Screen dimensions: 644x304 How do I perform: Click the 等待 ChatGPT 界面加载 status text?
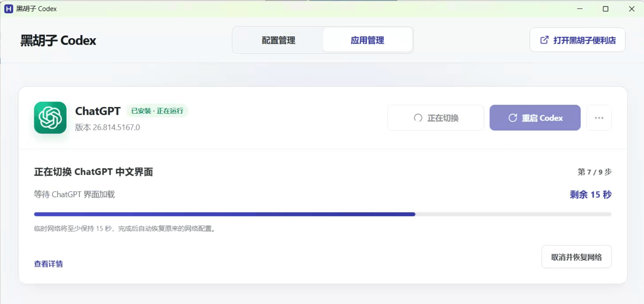coord(74,195)
